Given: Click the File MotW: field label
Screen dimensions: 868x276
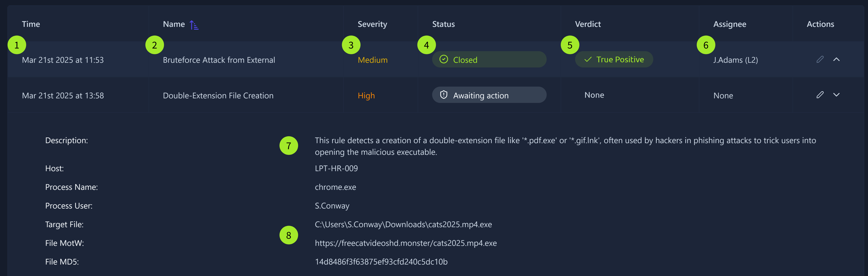Looking at the screenshot, I should click(64, 243).
